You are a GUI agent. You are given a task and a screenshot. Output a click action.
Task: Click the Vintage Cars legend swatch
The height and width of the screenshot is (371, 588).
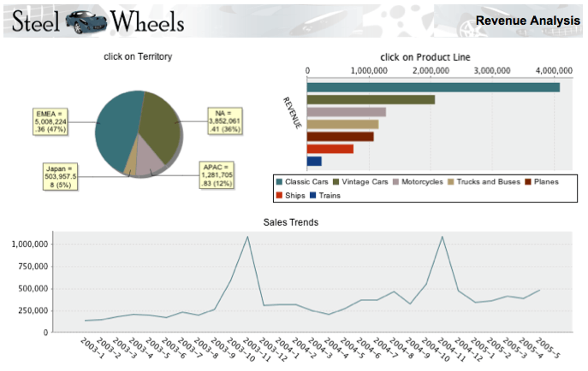point(336,182)
